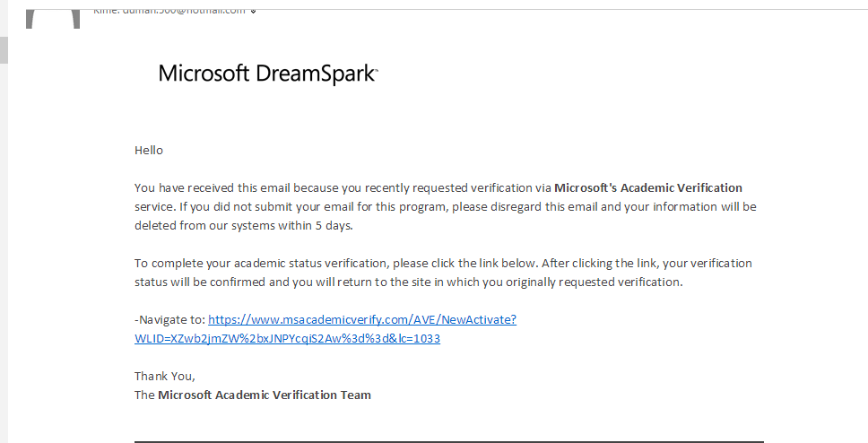Viewport: 868px width, 443px height.
Task: Click the "Hello" greeting text
Action: point(149,150)
